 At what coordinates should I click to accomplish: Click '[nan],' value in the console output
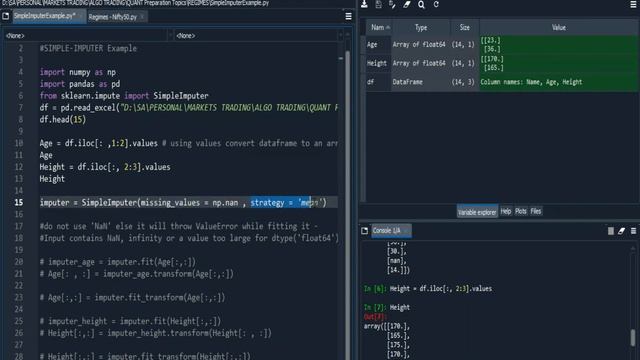[x=396, y=261]
